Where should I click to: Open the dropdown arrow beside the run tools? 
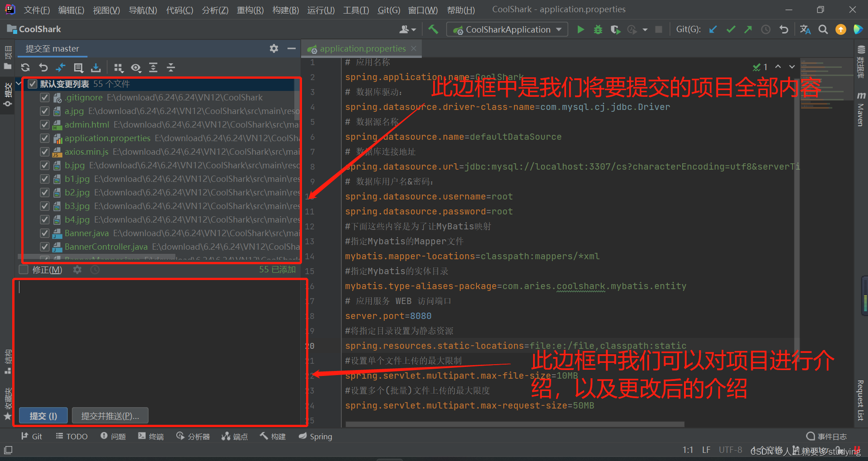tap(645, 30)
